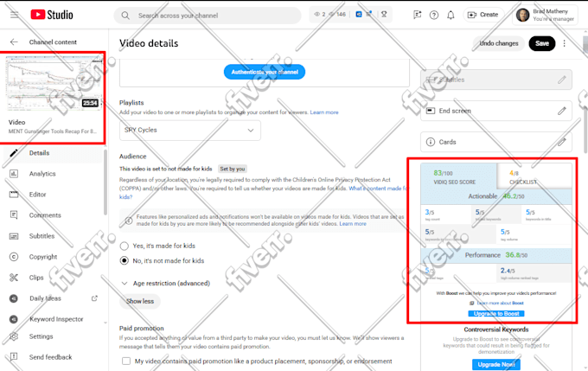Click Undo changes
Image resolution: width=588 pixels, height=371 pixels.
[x=499, y=43]
